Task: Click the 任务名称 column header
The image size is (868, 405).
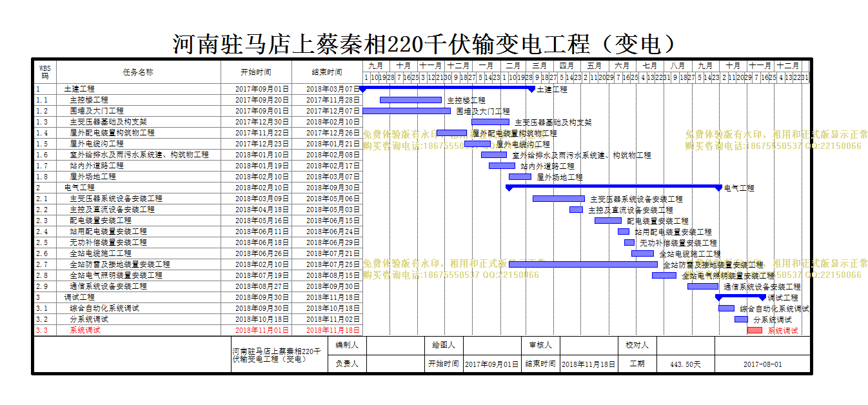Action: point(138,72)
